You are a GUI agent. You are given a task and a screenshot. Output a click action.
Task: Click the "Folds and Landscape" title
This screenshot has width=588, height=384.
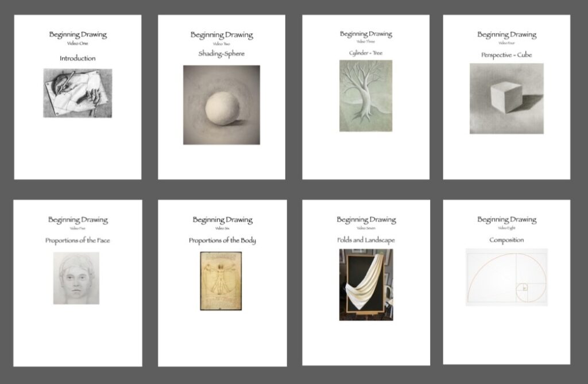[366, 240]
